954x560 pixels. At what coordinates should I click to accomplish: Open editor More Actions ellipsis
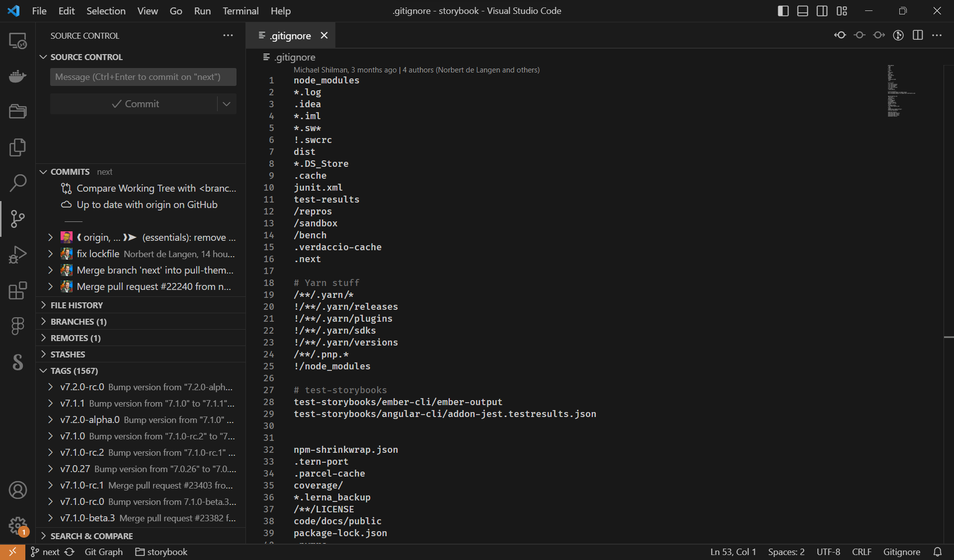[x=937, y=35]
